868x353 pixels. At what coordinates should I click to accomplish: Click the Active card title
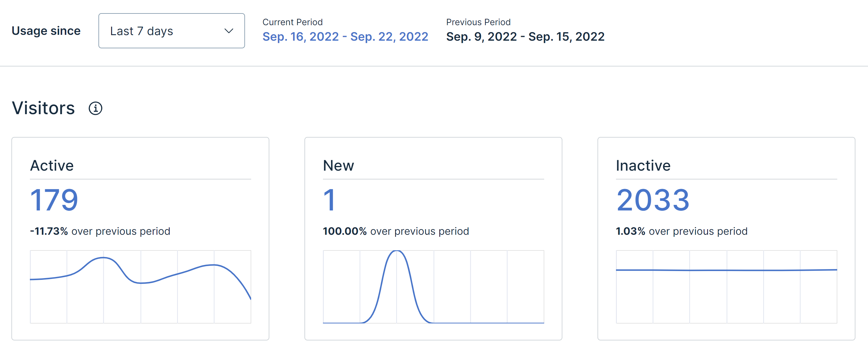52,166
